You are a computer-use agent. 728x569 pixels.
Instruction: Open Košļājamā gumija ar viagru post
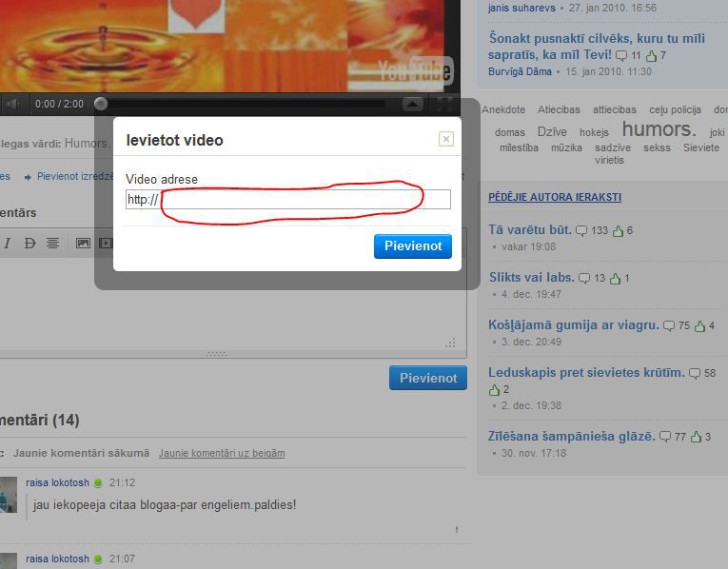[574, 325]
